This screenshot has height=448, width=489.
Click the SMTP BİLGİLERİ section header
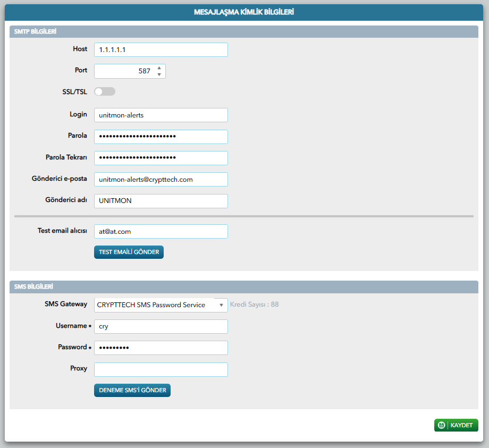pos(244,31)
